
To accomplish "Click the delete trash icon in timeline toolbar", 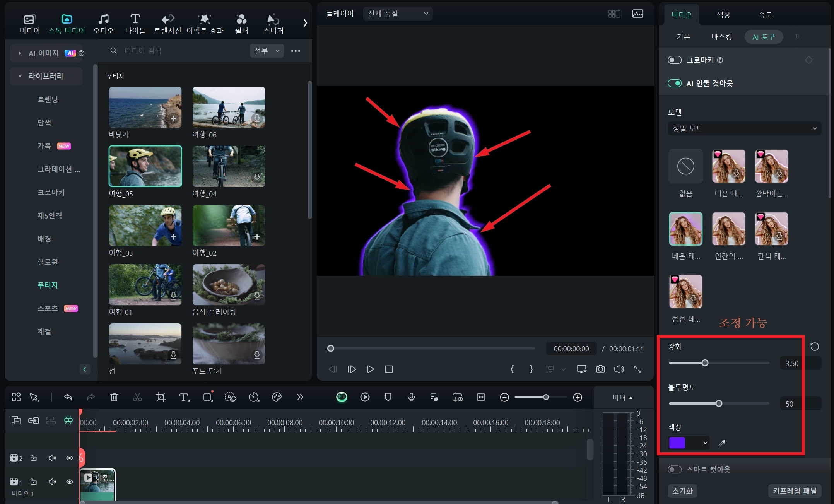I will tap(114, 397).
